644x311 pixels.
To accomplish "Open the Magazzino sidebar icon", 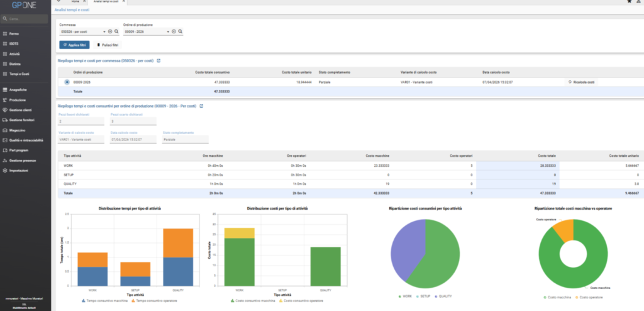I will click(5, 130).
